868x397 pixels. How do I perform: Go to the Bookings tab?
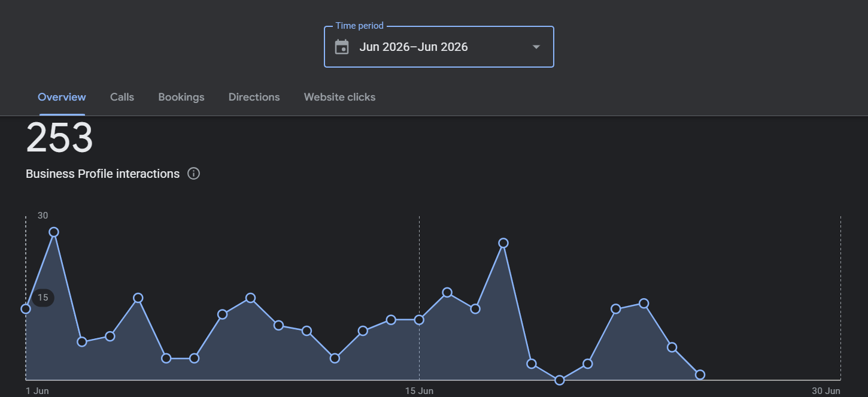click(x=181, y=97)
